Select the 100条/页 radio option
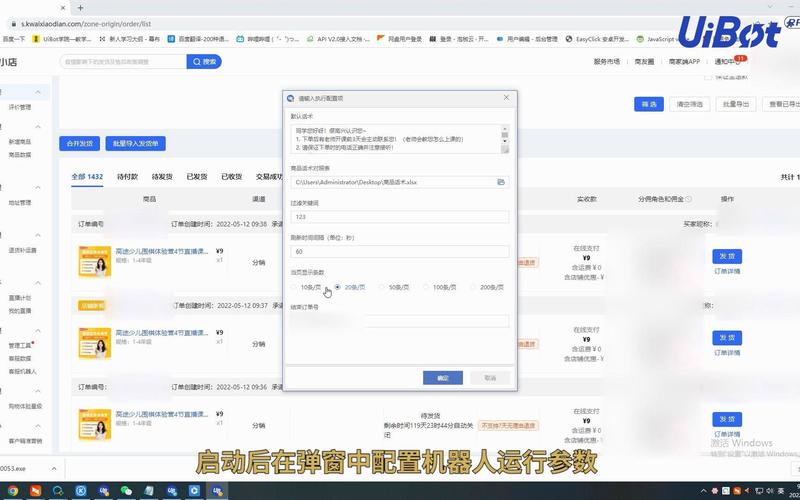 click(x=426, y=287)
